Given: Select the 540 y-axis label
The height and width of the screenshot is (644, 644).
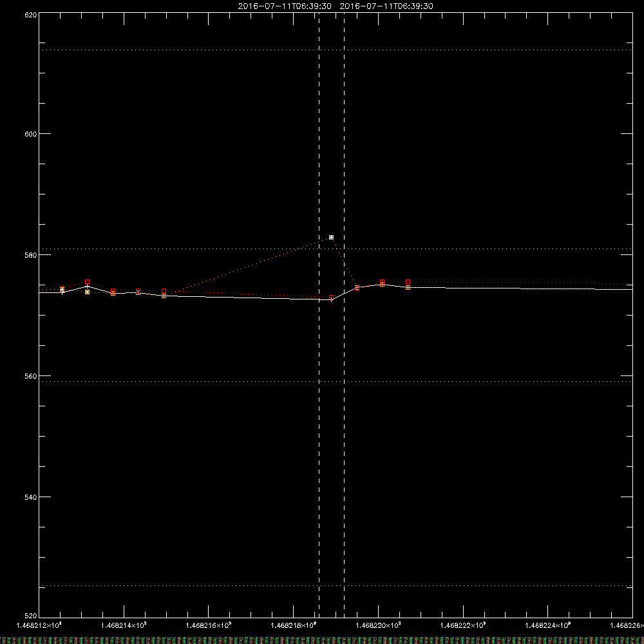Looking at the screenshot, I should [x=31, y=497].
